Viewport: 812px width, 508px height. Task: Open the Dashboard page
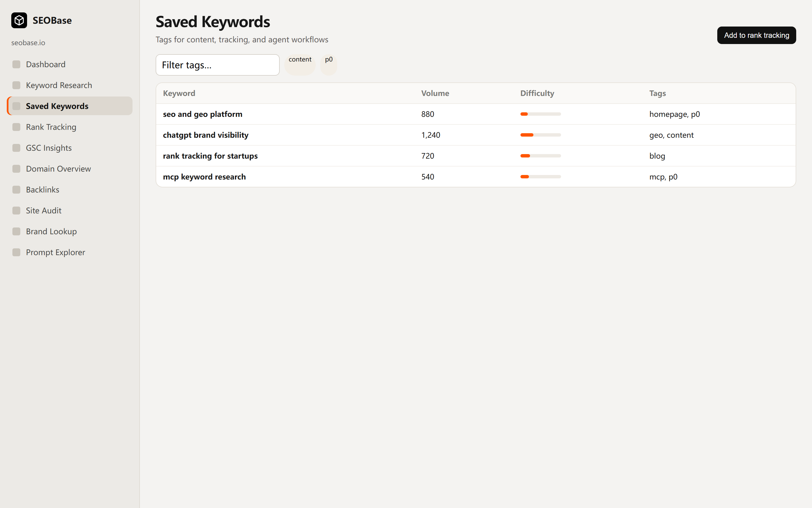pyautogui.click(x=70, y=64)
